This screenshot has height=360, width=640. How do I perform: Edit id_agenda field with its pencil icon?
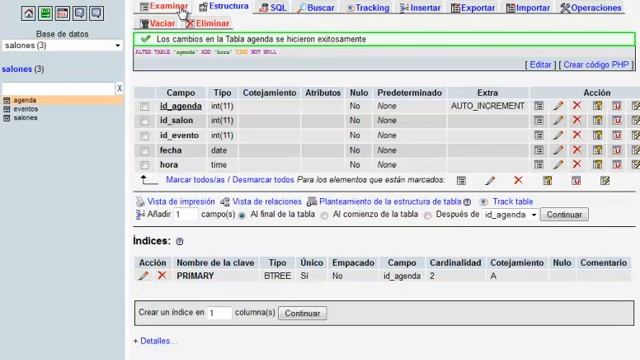pos(558,106)
